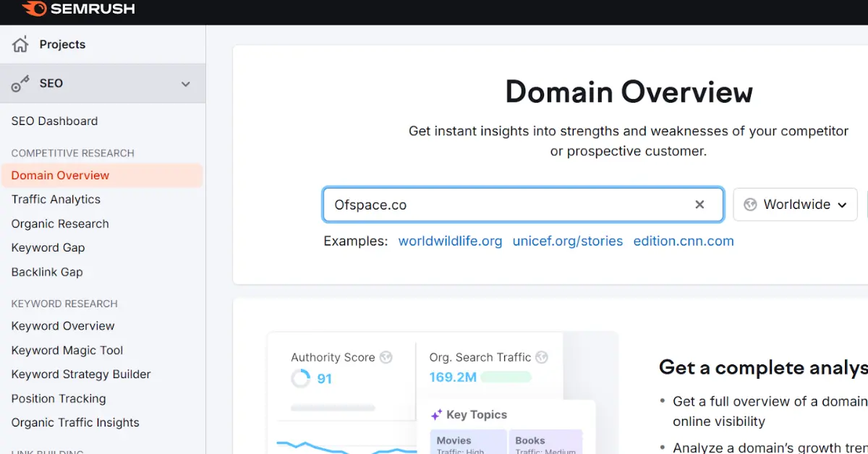The image size is (868, 454).
Task: Select Domain Overview in sidebar
Action: point(102,175)
